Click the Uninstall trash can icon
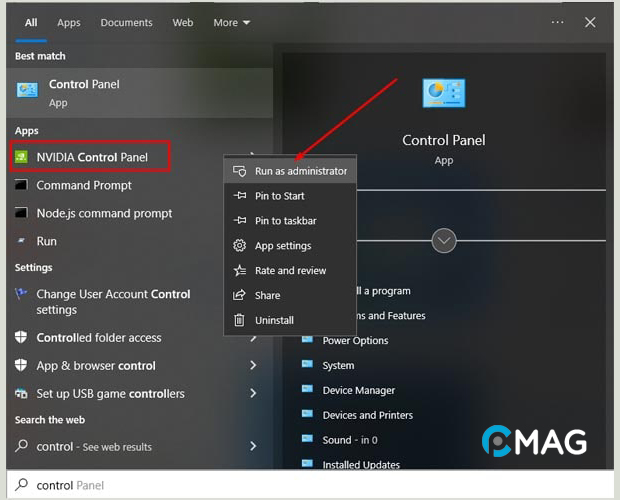 point(239,320)
